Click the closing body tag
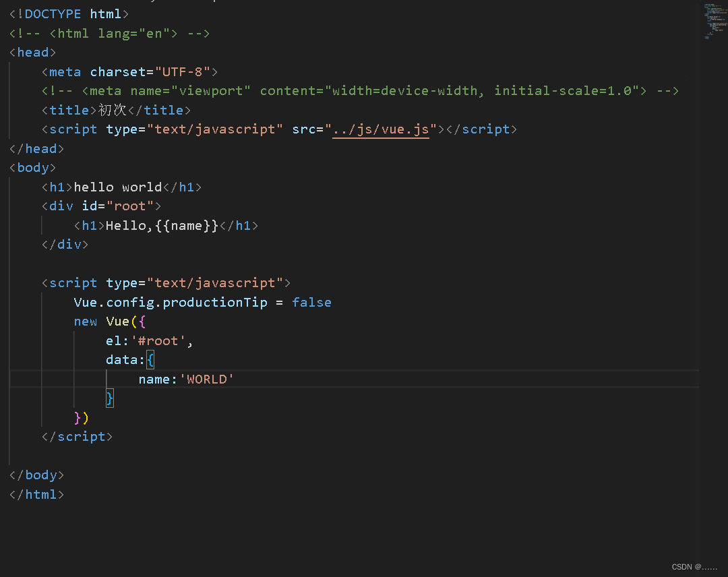This screenshot has width=728, height=577. tap(36, 475)
